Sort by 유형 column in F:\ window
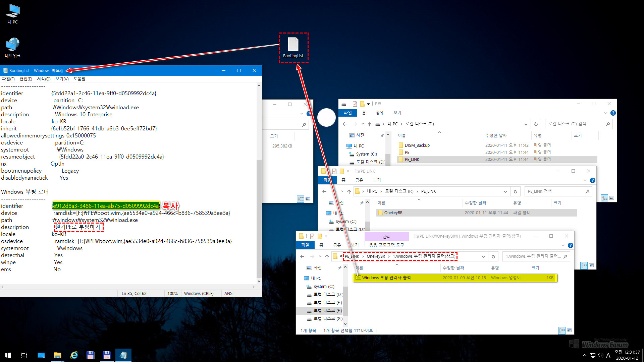This screenshot has height=362, width=644. (x=538, y=135)
